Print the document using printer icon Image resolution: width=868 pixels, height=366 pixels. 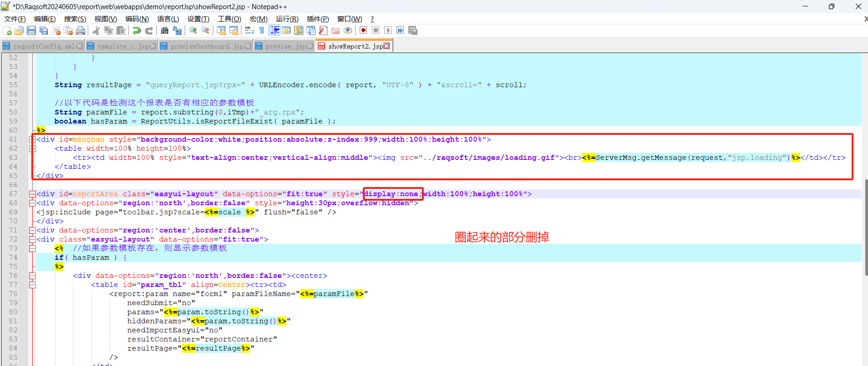80,30
